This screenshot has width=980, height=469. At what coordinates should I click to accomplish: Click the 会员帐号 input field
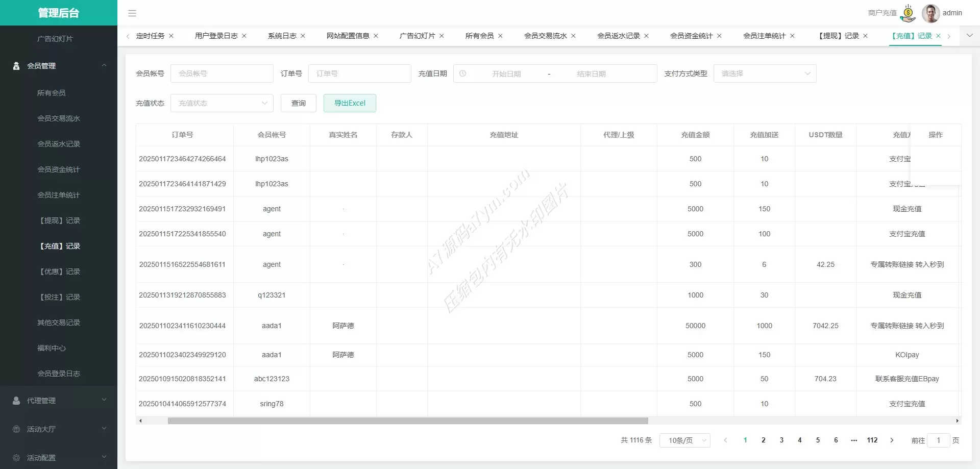click(222, 73)
